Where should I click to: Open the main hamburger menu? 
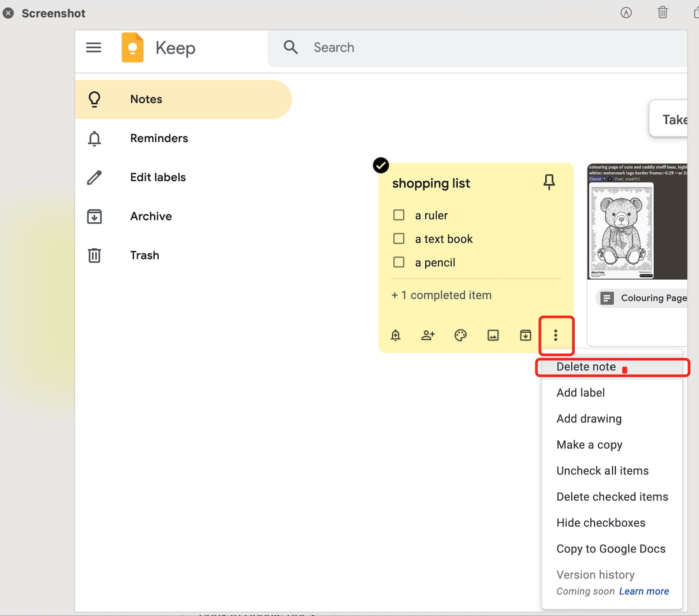coord(94,47)
